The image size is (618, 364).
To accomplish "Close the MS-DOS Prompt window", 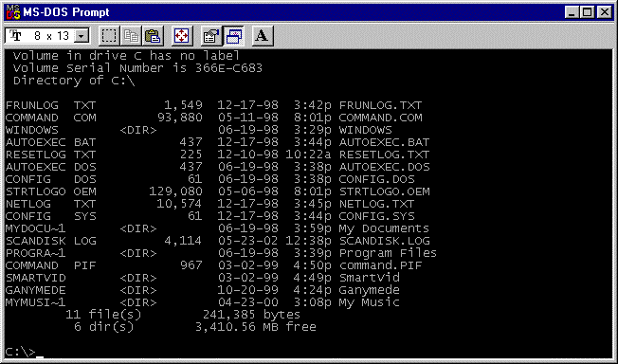I will [x=604, y=12].
